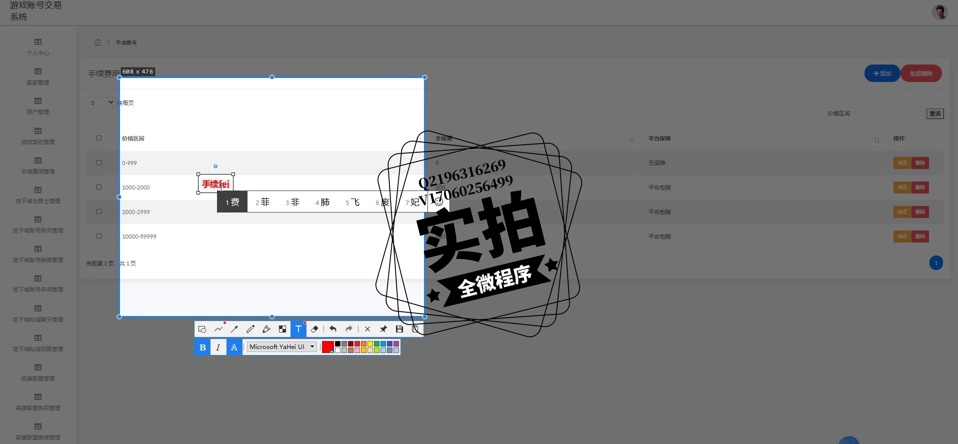Viewport: 958px width, 444px height.
Task: Click the blue add button at top right
Action: [881, 73]
